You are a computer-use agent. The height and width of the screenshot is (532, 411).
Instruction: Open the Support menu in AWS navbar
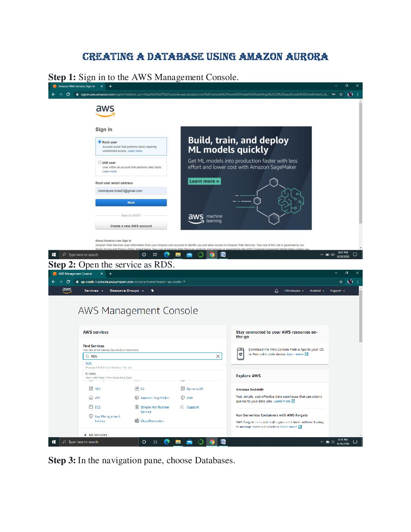pos(337,291)
